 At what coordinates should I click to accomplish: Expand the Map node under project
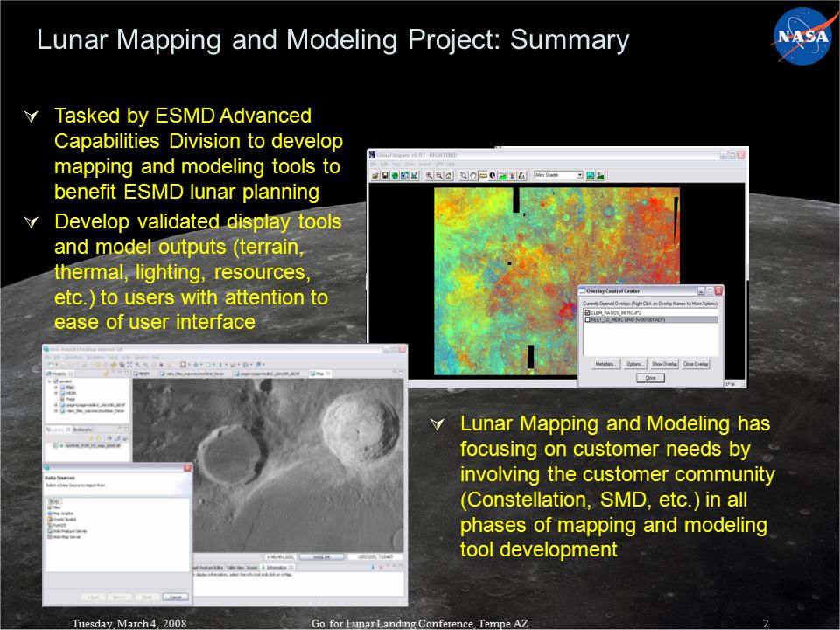pyautogui.click(x=56, y=388)
